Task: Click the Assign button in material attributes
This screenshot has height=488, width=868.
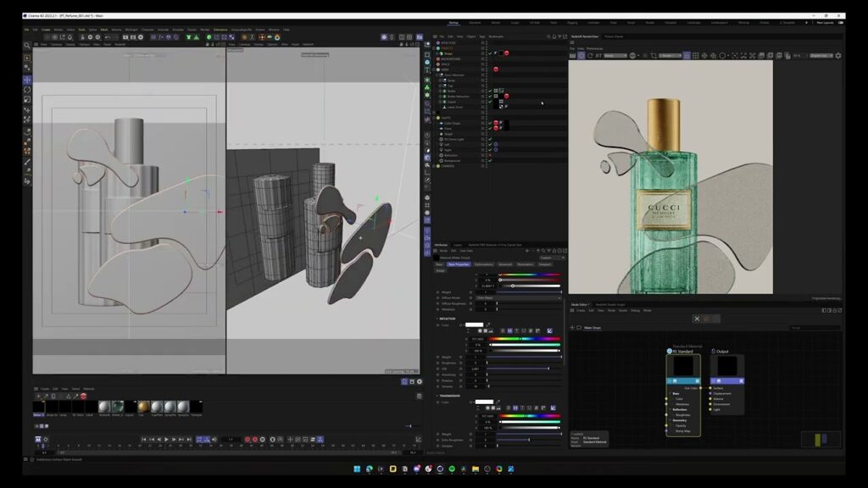Action: (440, 270)
